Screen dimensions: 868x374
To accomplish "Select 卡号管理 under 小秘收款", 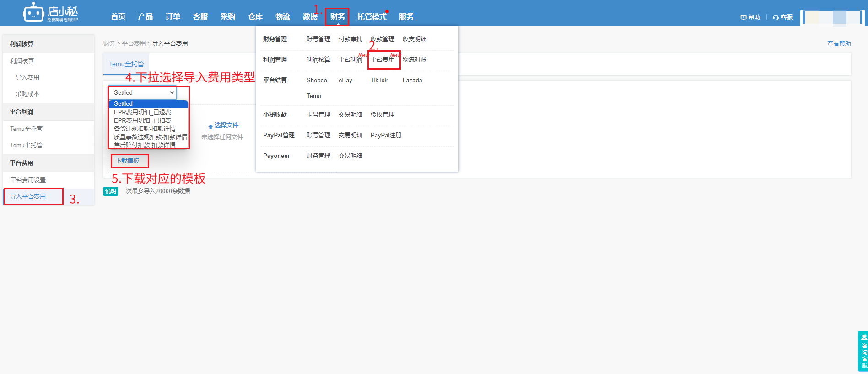I will coord(318,114).
